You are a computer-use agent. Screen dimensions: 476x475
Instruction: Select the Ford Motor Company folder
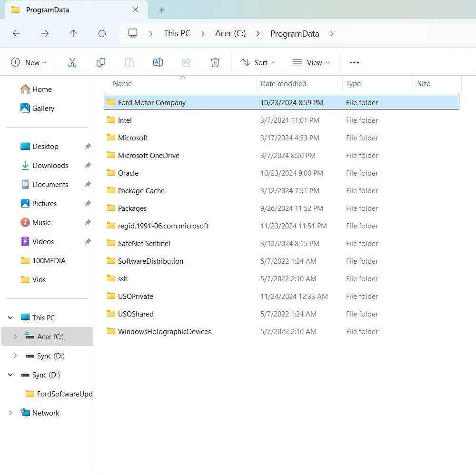[x=281, y=102]
